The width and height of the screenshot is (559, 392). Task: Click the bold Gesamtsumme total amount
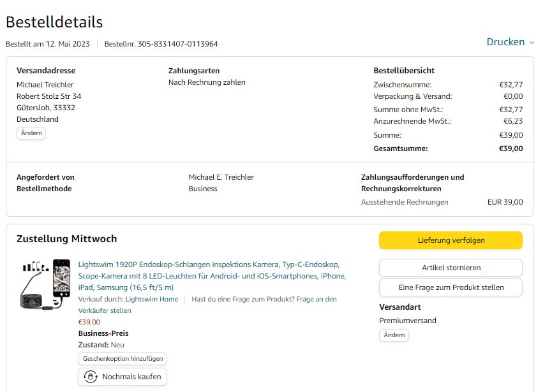click(x=511, y=149)
